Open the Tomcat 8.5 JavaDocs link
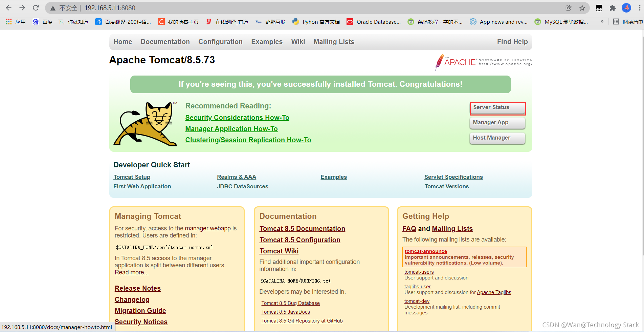Viewport: 644px width, 332px height. 286,312
